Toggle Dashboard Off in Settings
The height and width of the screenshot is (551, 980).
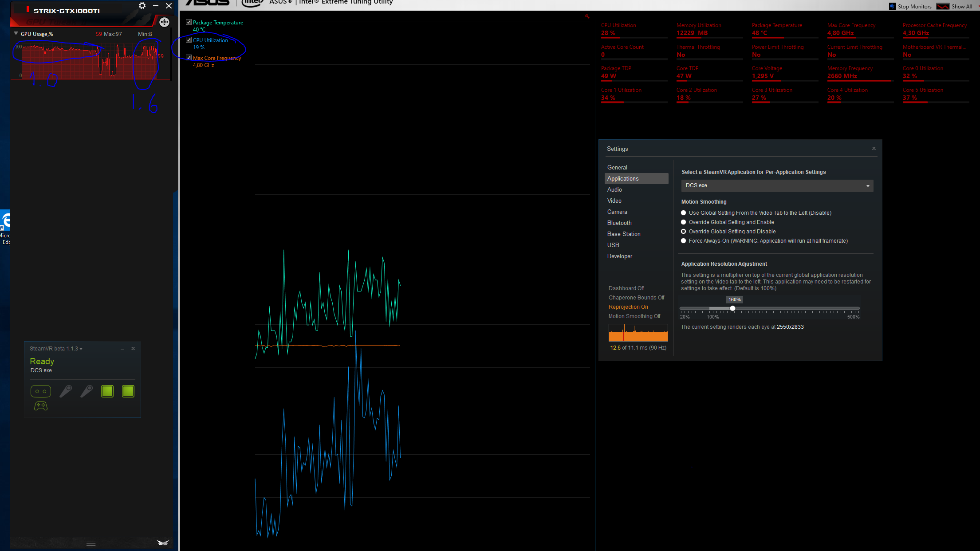(626, 288)
